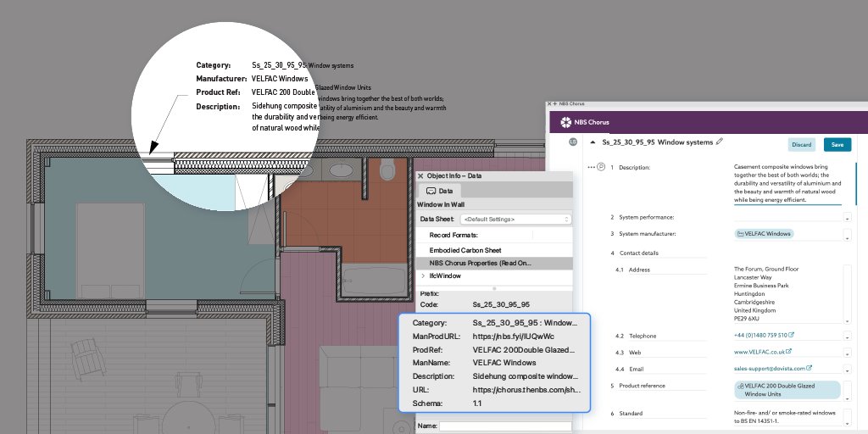Select NBS Chorus Properties (Read Only) record

tap(494, 264)
